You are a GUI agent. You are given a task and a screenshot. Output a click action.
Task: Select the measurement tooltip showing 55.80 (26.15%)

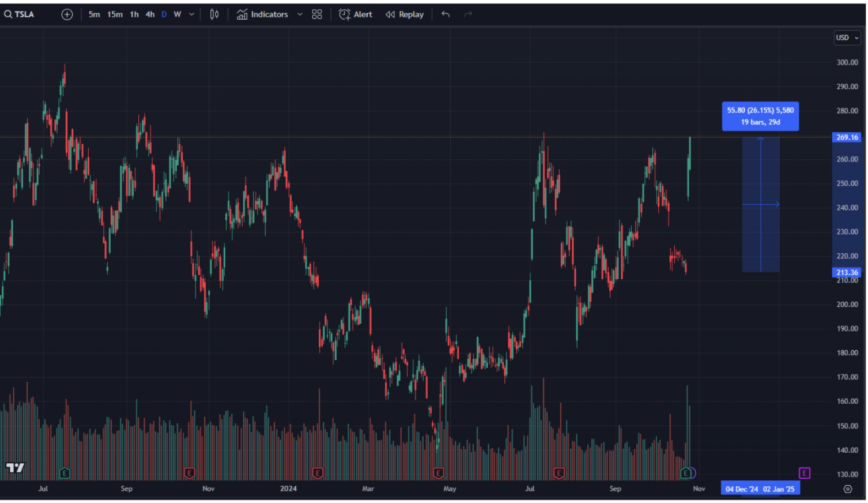760,116
